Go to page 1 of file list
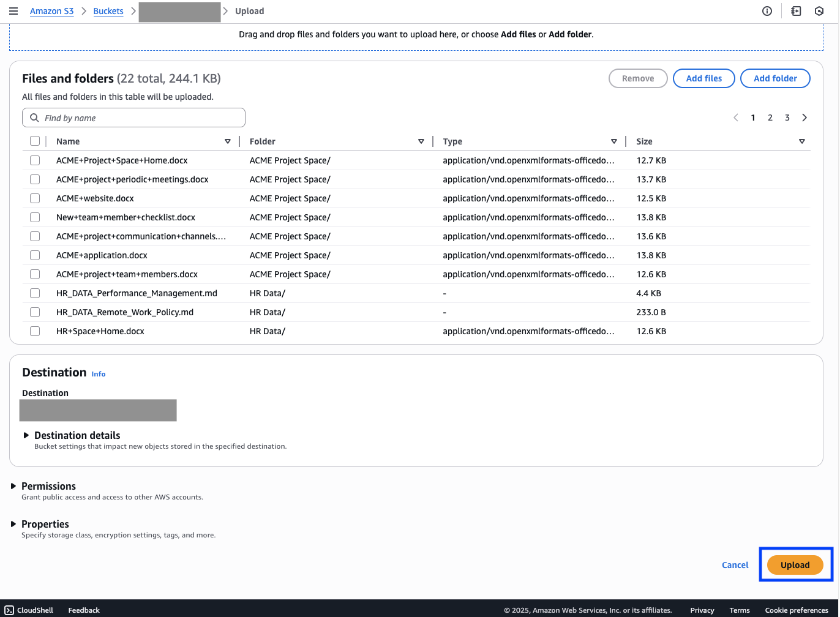Screen dimensions: 840x617 pos(753,118)
